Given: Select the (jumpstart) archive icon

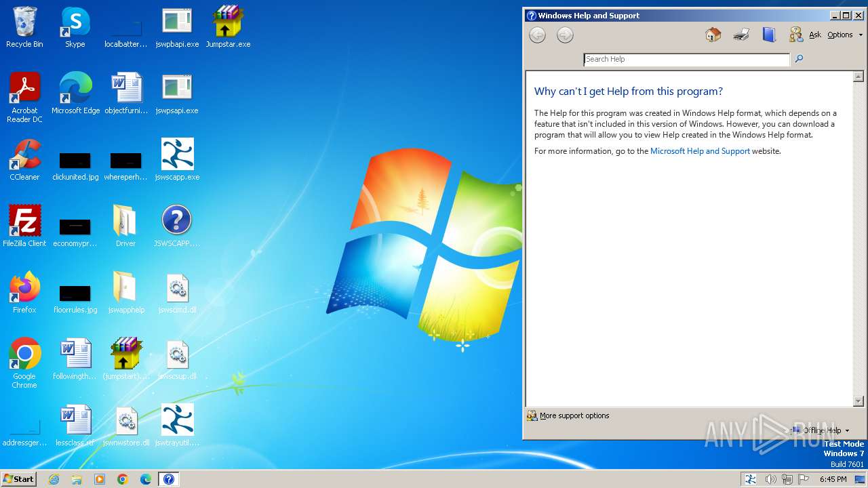Looking at the screenshot, I should 126,359.
